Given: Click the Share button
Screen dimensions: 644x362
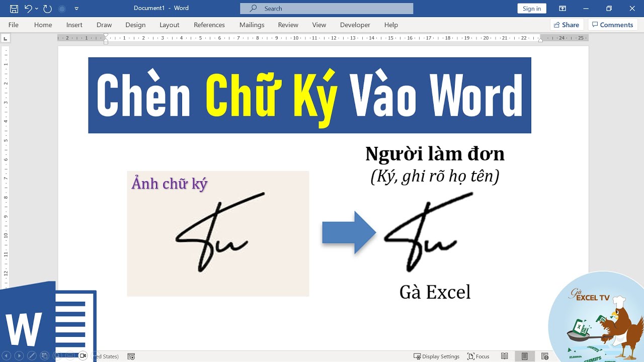Looking at the screenshot, I should 566,25.
